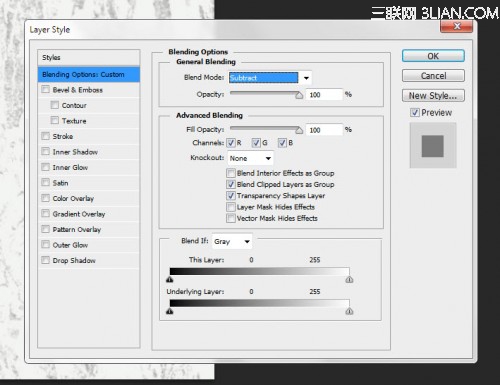The width and height of the screenshot is (500, 385).
Task: Enable the Texture checkbox
Action: click(x=55, y=120)
